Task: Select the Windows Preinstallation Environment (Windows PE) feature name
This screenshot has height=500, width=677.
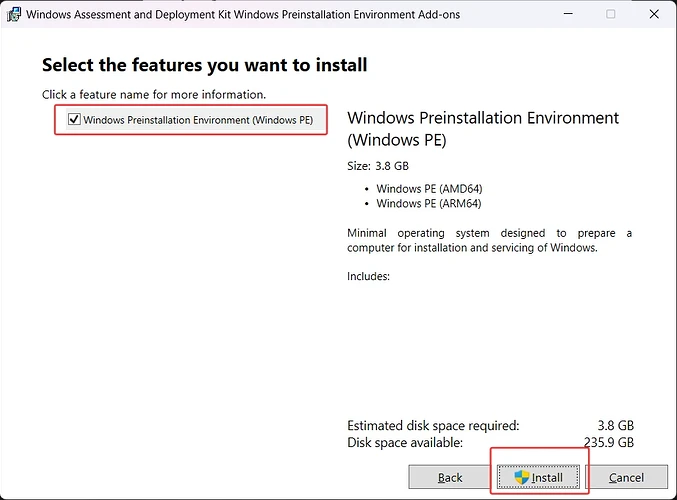Action: tap(198, 120)
